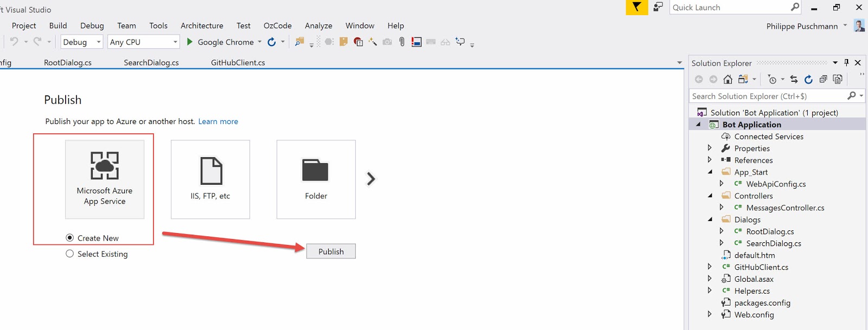This screenshot has width=868, height=330.
Task: Select packages.config in Solution Explorer
Action: (762, 303)
